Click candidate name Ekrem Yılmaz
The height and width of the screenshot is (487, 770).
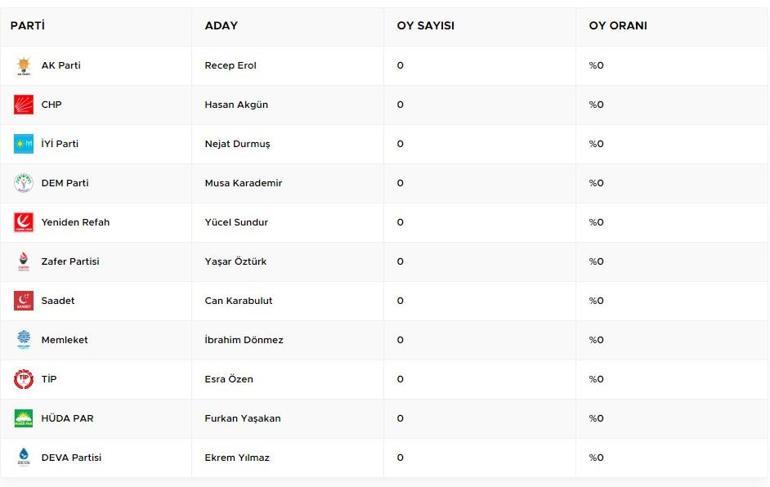237,458
